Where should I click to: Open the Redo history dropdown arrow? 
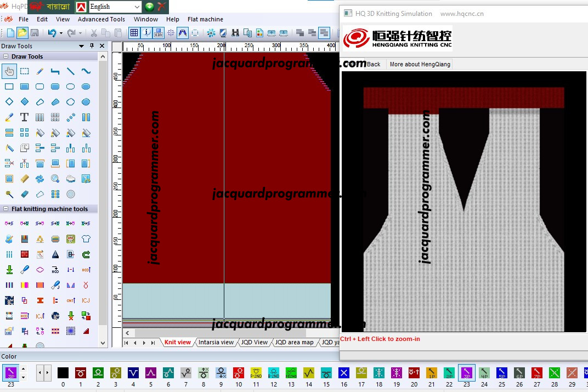tap(80, 33)
